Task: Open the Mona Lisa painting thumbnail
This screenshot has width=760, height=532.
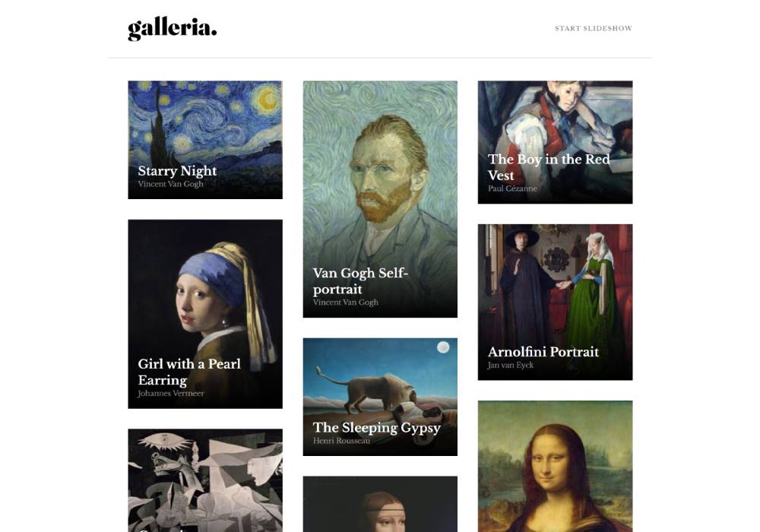Action: point(555,466)
